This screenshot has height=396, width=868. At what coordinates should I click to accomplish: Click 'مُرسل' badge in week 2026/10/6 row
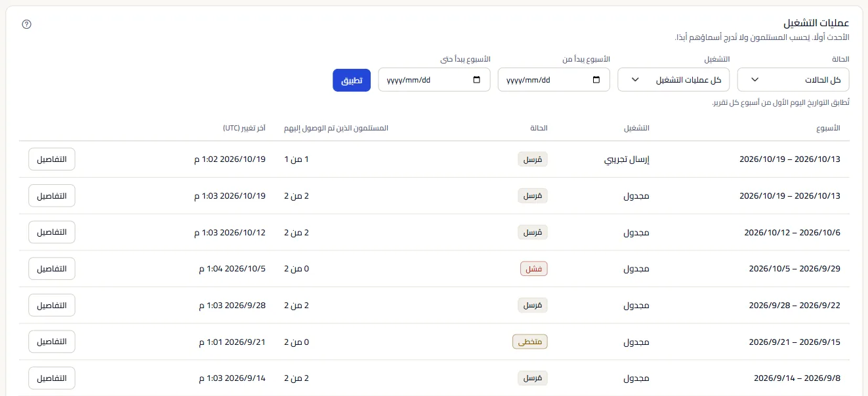click(x=532, y=232)
